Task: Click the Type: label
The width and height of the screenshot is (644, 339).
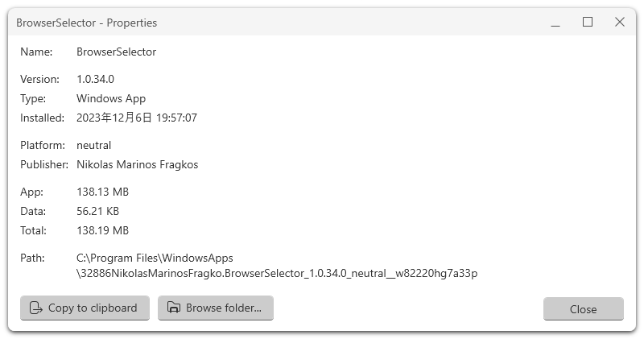Action: [x=33, y=98]
